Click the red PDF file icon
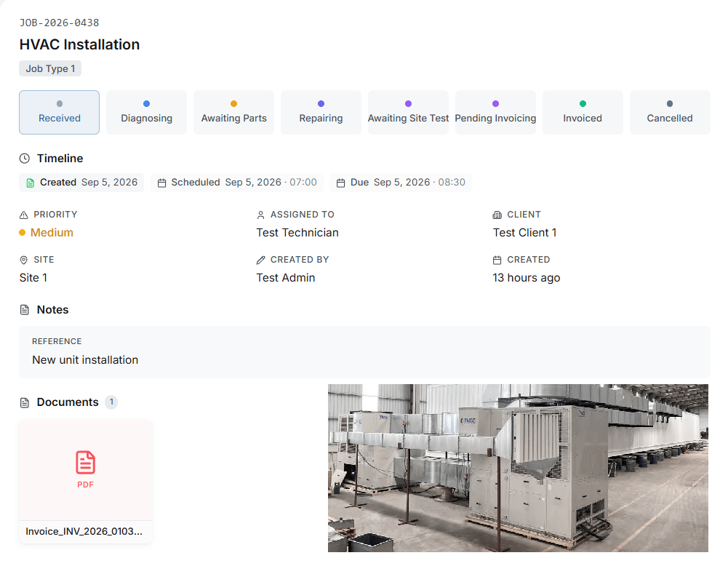 [x=85, y=463]
